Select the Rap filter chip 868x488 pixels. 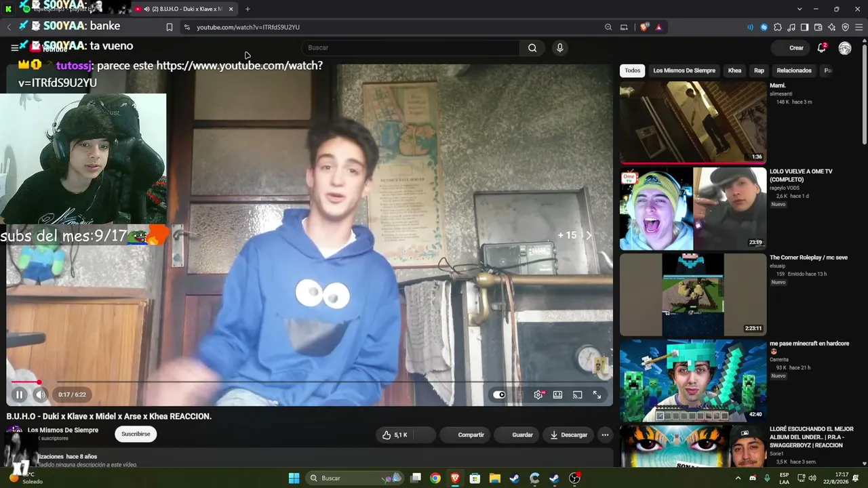click(759, 70)
